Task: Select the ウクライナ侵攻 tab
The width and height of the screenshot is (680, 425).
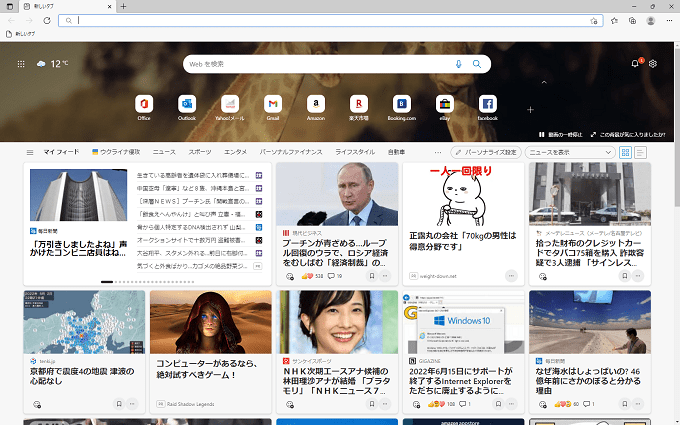Action: tap(116, 152)
